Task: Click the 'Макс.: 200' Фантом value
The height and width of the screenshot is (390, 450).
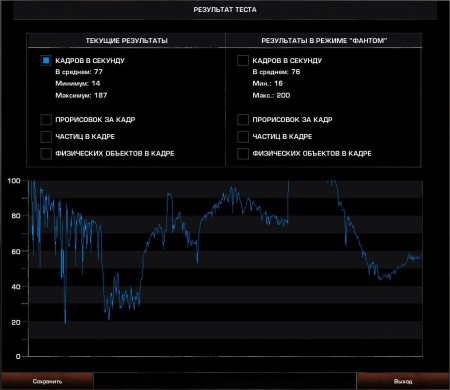Action: pyautogui.click(x=271, y=95)
